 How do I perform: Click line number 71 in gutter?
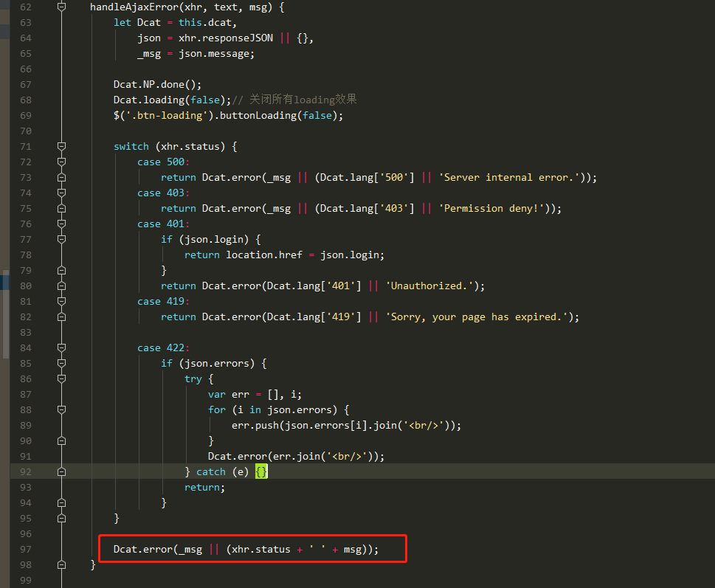pos(26,147)
